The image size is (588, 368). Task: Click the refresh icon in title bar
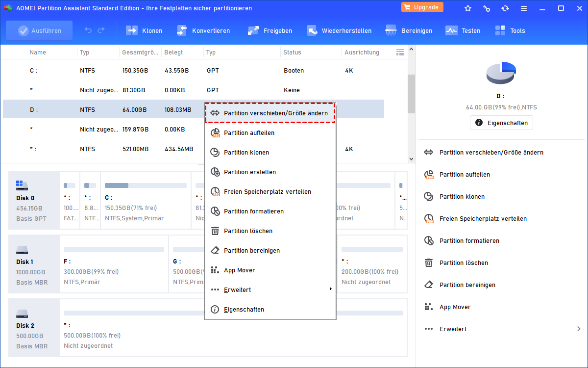(505, 8)
